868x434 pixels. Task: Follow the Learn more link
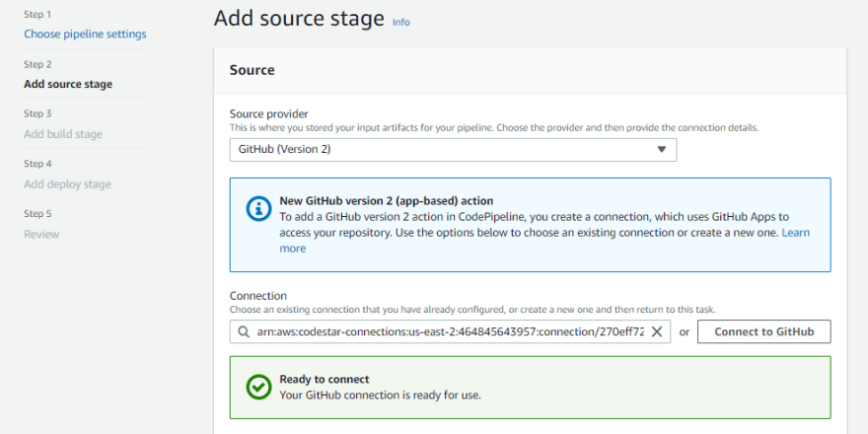pyautogui.click(x=544, y=241)
